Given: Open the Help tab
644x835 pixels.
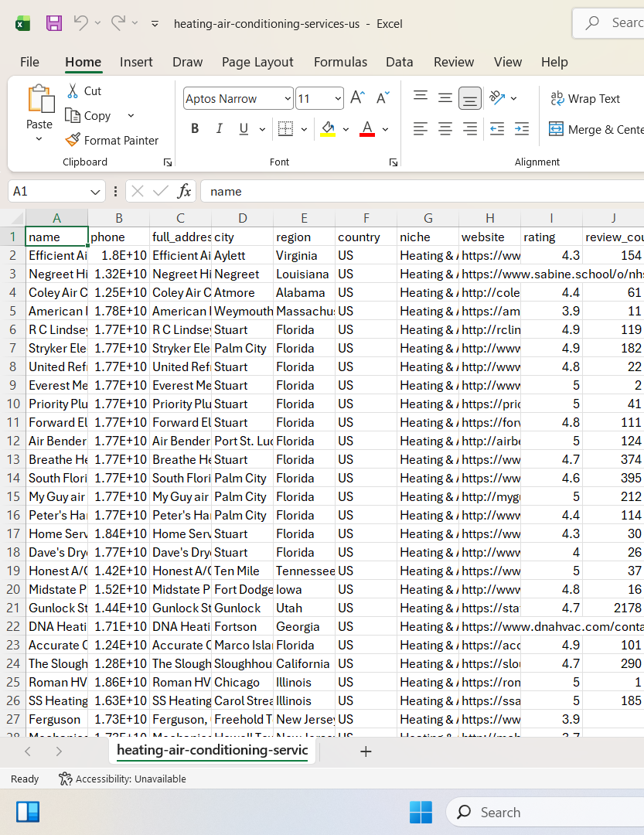Looking at the screenshot, I should coord(554,63).
